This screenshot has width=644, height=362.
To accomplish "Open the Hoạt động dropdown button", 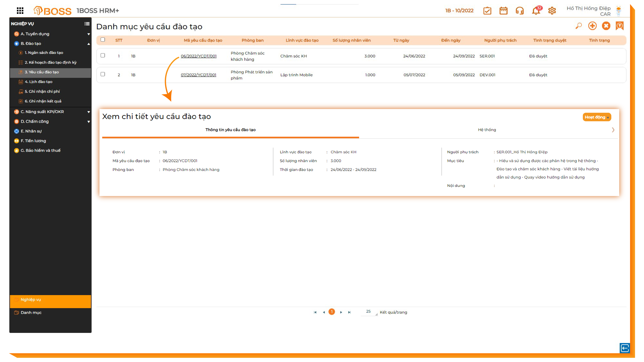I will click(x=597, y=117).
